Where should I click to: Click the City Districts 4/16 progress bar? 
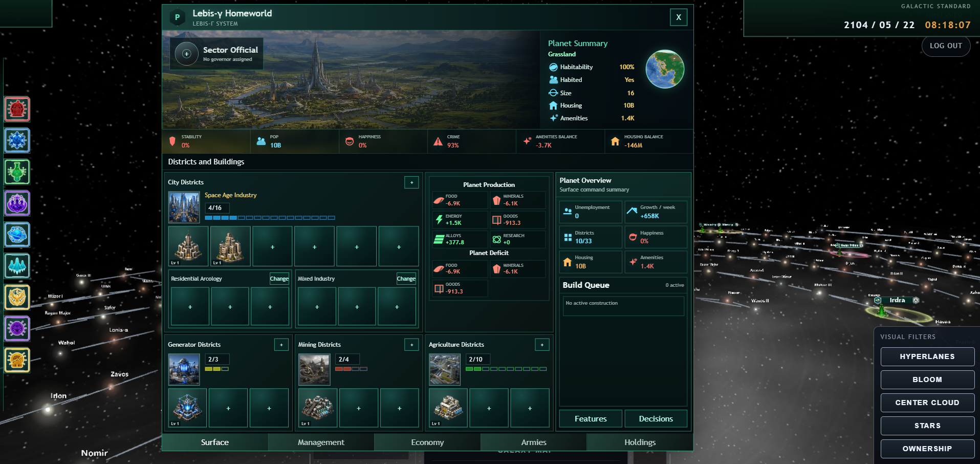click(x=270, y=218)
